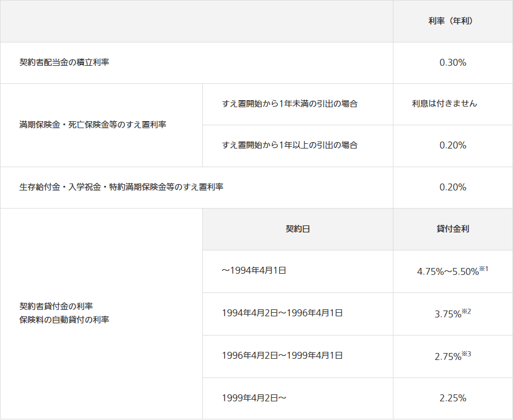Select 満期保険金・死亡保険金等のすえ置利率 label
The height and width of the screenshot is (420, 513).
[93, 125]
